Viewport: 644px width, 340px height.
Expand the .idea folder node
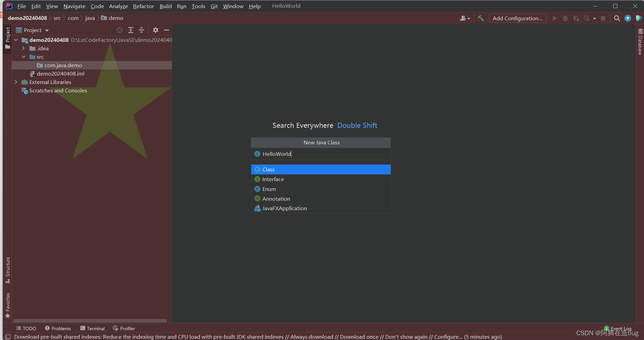[23, 48]
